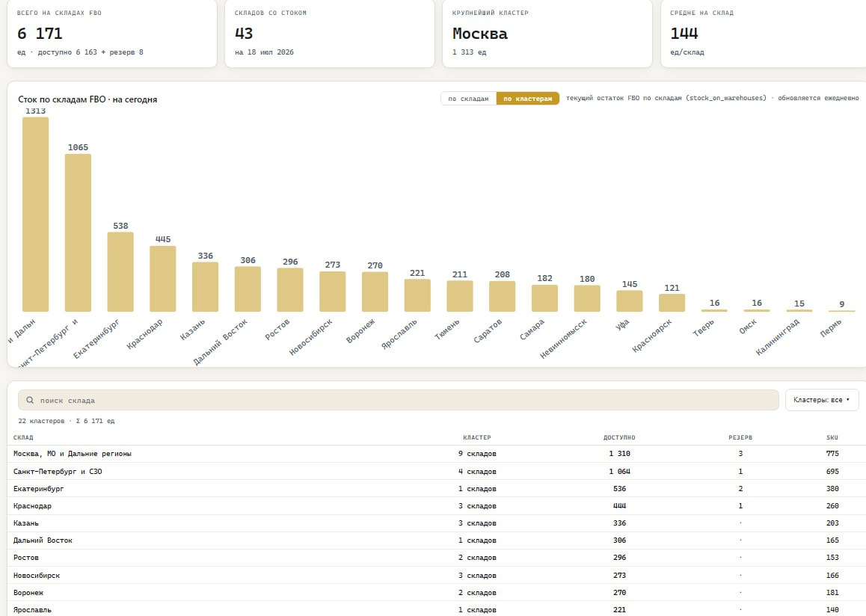
Task: Click the КЛАСТЕР column header
Action: pos(476,437)
